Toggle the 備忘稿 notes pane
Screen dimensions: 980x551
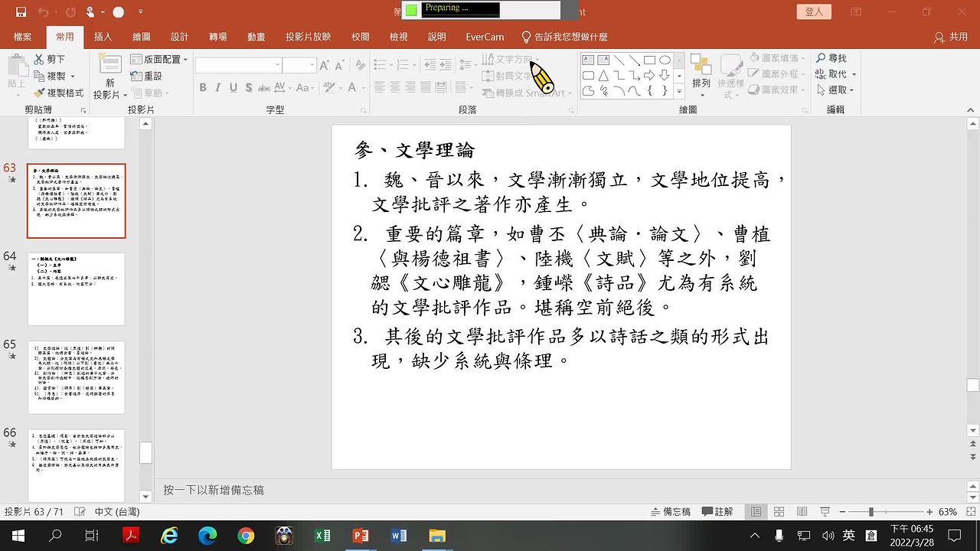coord(671,511)
